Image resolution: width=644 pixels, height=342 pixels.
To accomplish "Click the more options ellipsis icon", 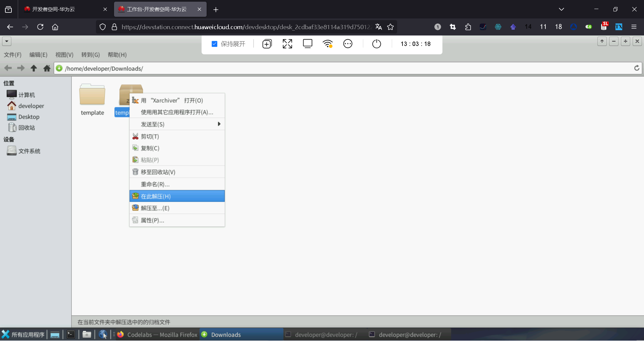I will [x=348, y=44].
